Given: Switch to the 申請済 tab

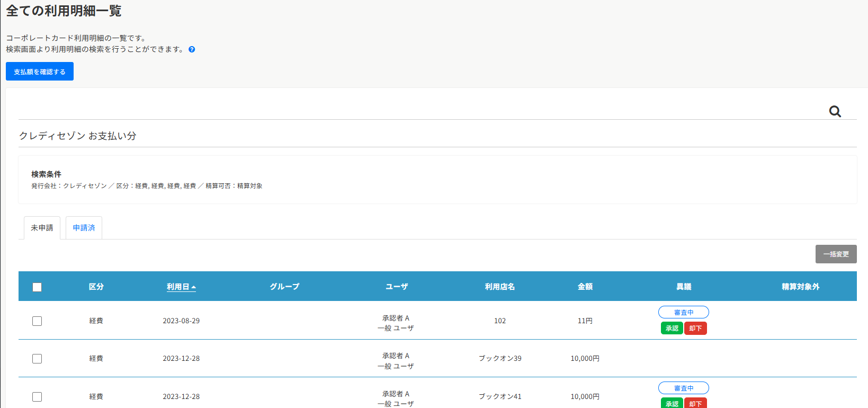Looking at the screenshot, I should pyautogui.click(x=84, y=228).
